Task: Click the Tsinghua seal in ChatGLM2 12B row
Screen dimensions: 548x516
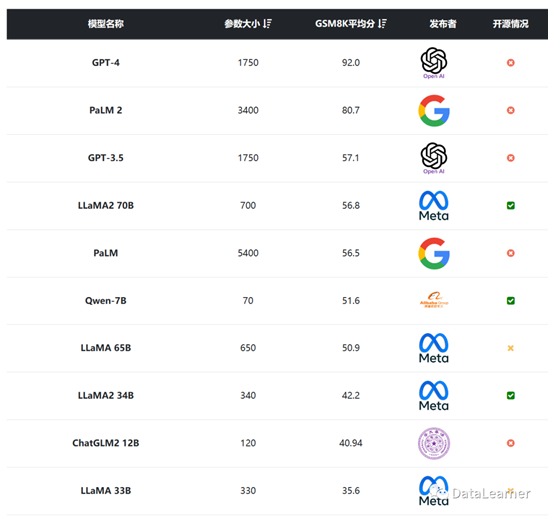Action: tap(434, 443)
